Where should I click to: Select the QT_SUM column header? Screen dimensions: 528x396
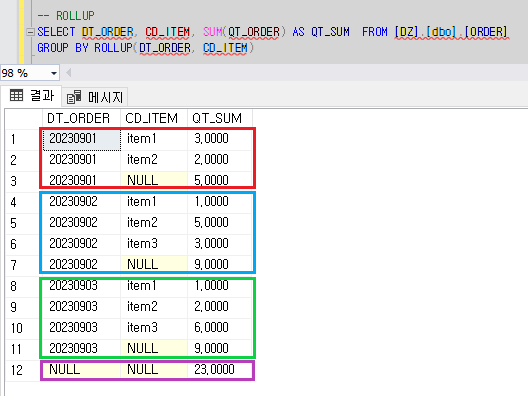click(220, 119)
